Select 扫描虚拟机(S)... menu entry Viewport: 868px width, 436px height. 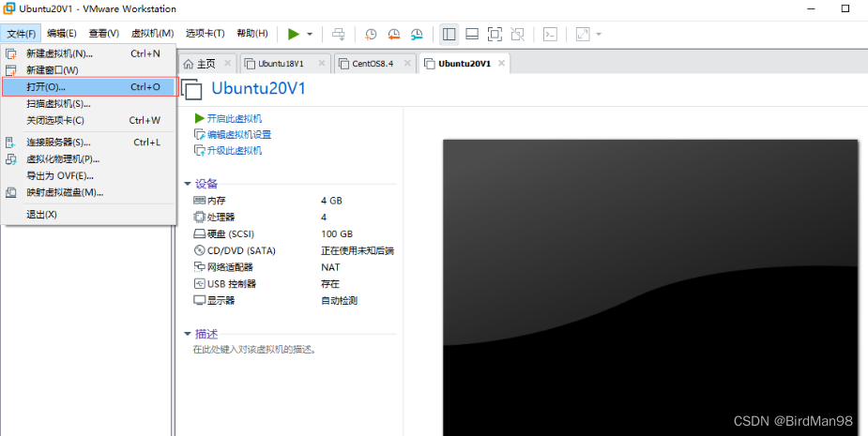pyautogui.click(x=88, y=103)
